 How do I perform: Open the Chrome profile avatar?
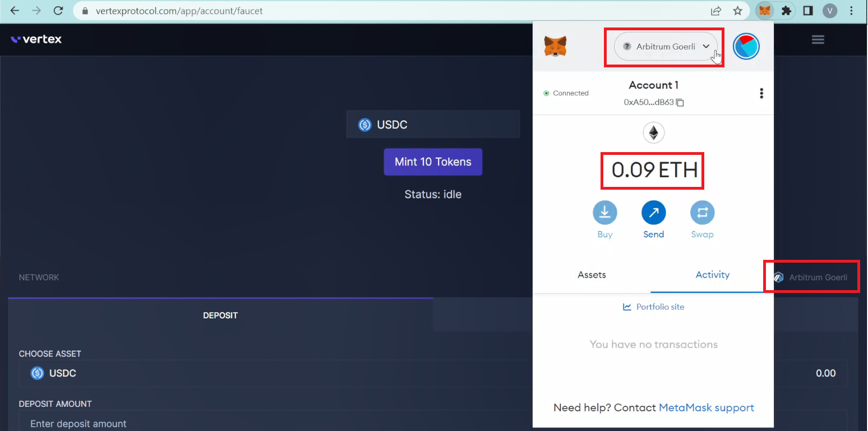point(830,11)
